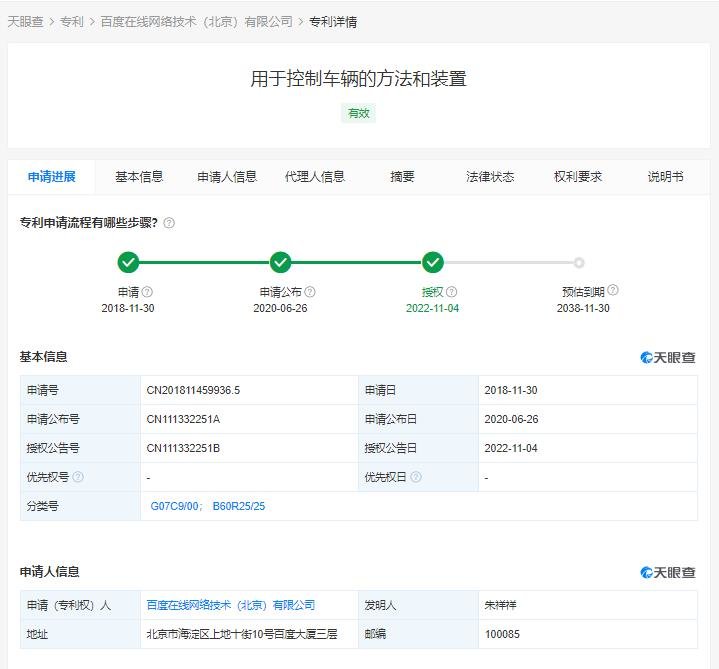Switch to the 权利要求 tab

[578, 177]
